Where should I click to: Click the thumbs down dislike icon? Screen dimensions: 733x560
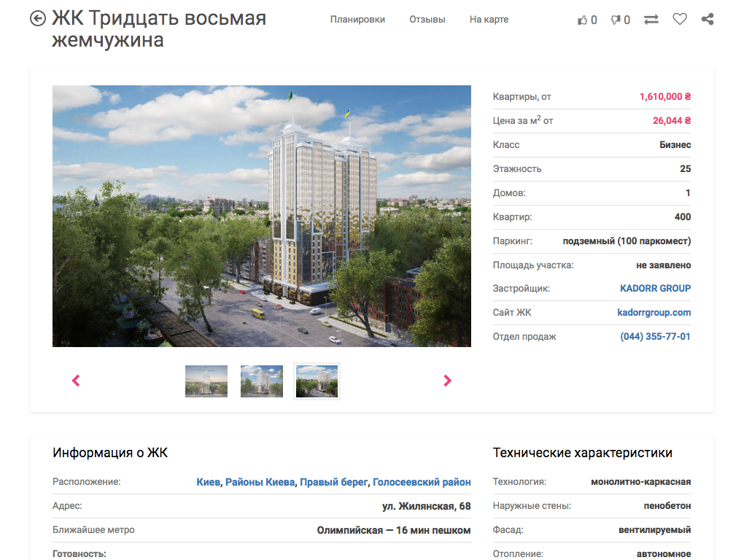pos(616,20)
